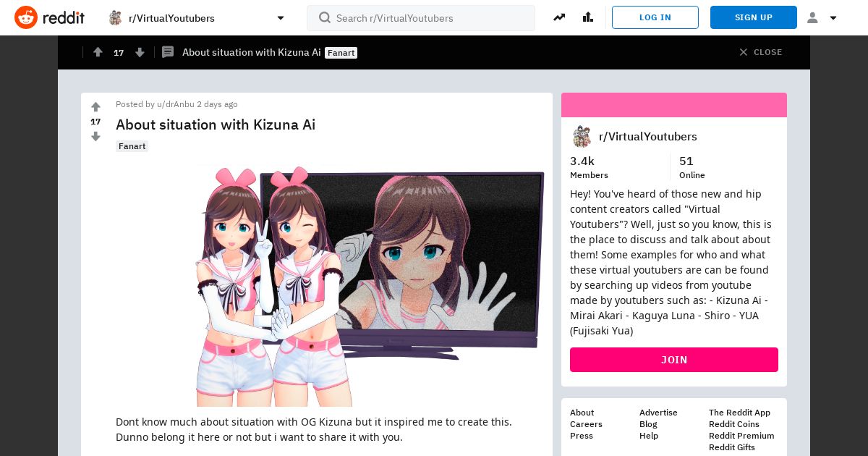Click the 51 Online count
Image resolution: width=868 pixels, height=456 pixels.
[692, 166]
